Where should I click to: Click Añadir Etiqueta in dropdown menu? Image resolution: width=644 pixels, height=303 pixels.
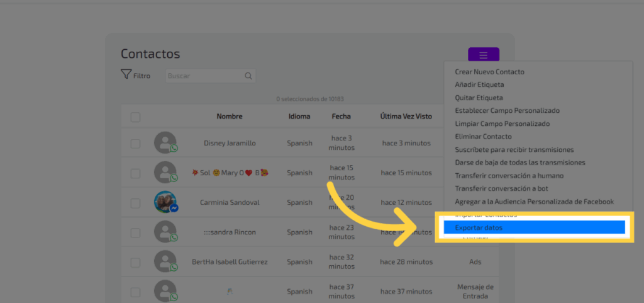point(479,84)
